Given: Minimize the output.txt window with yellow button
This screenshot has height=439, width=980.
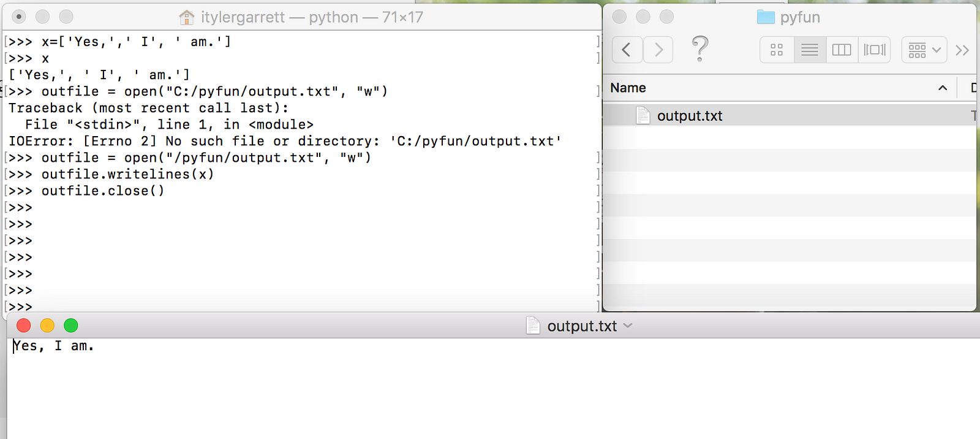Looking at the screenshot, I should pyautogui.click(x=47, y=326).
